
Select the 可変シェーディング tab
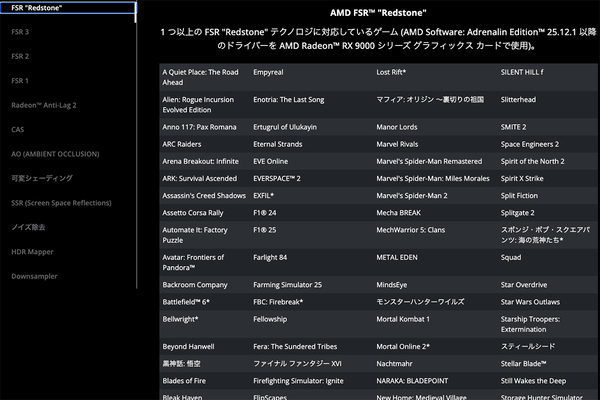point(42,178)
